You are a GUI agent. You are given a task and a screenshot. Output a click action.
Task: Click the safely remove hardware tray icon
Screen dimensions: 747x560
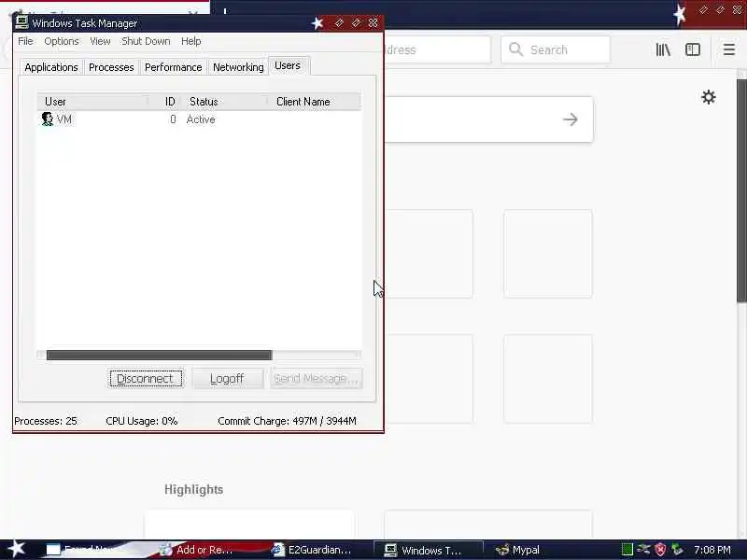click(x=676, y=550)
